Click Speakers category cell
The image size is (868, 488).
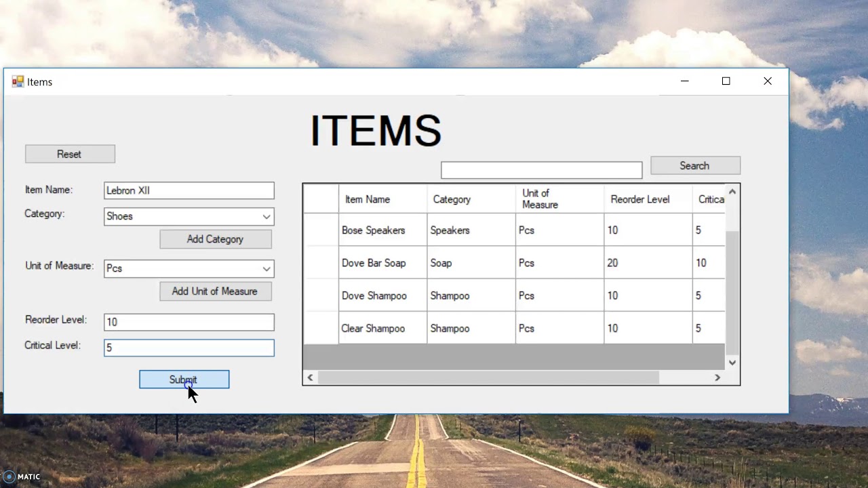pyautogui.click(x=471, y=230)
